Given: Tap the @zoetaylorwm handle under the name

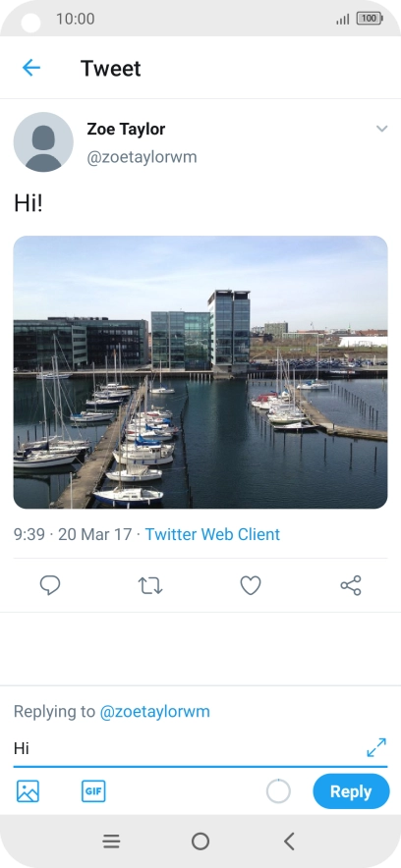Looking at the screenshot, I should [142, 157].
